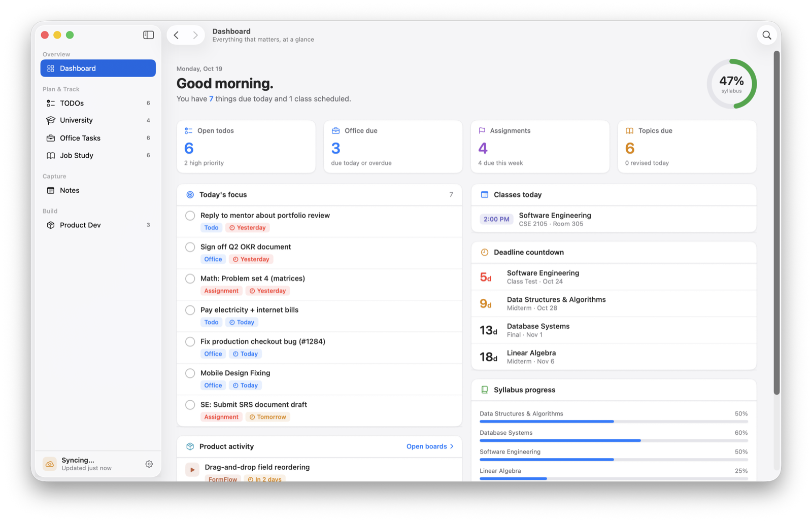Open the Software Engineering 2:00 PM class
The height and width of the screenshot is (522, 812).
click(x=614, y=219)
